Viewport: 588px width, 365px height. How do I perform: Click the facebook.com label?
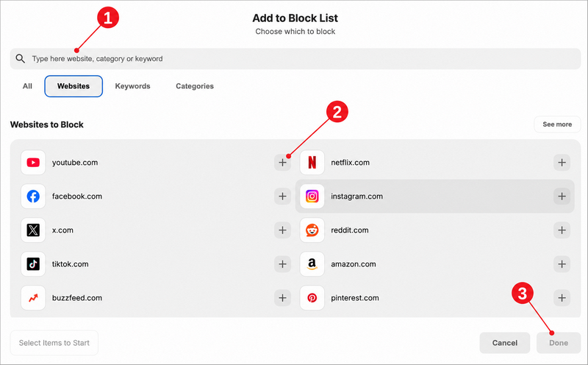click(x=77, y=196)
